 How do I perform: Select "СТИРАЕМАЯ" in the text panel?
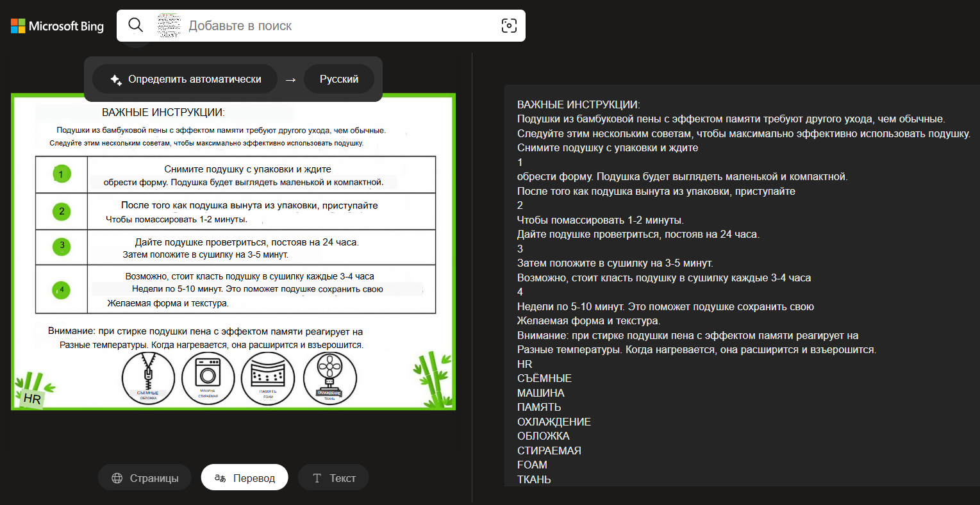pyautogui.click(x=549, y=451)
